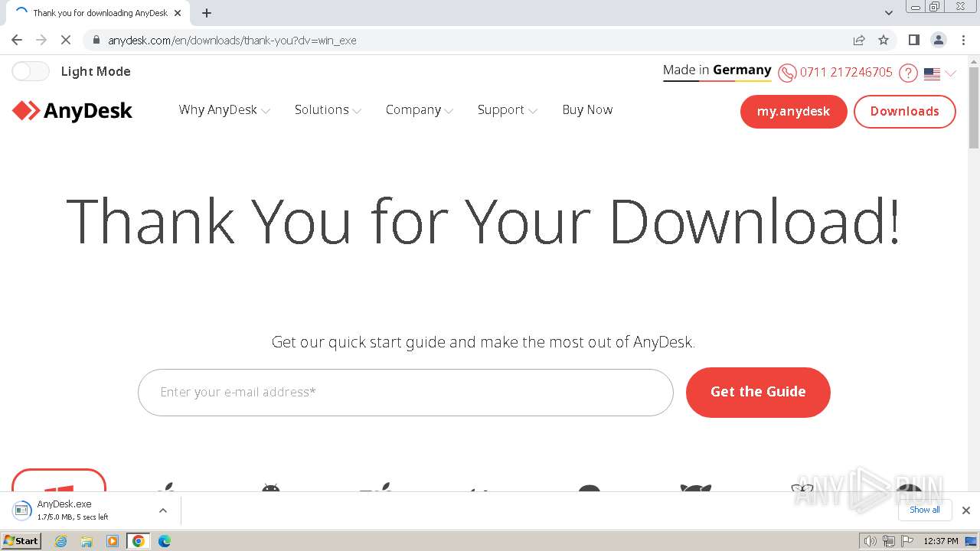Click the US flag language icon
The width and height of the screenshot is (980, 551).
pyautogui.click(x=932, y=73)
